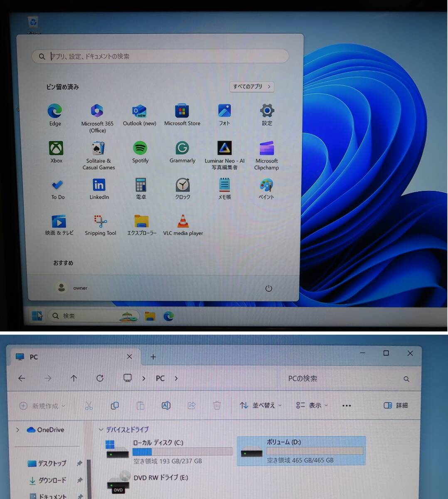Open Edge from the taskbar
This screenshot has width=448, height=499.
tap(168, 316)
